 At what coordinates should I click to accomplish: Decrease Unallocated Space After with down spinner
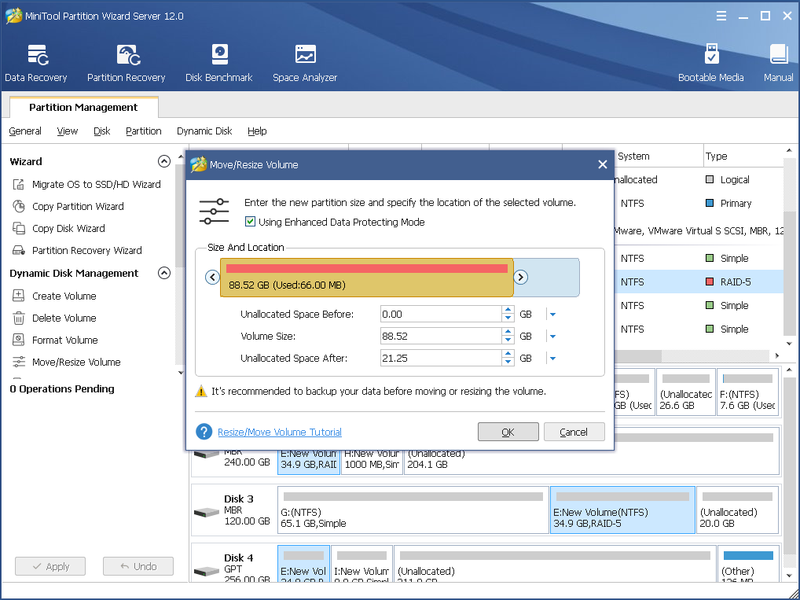[508, 362]
